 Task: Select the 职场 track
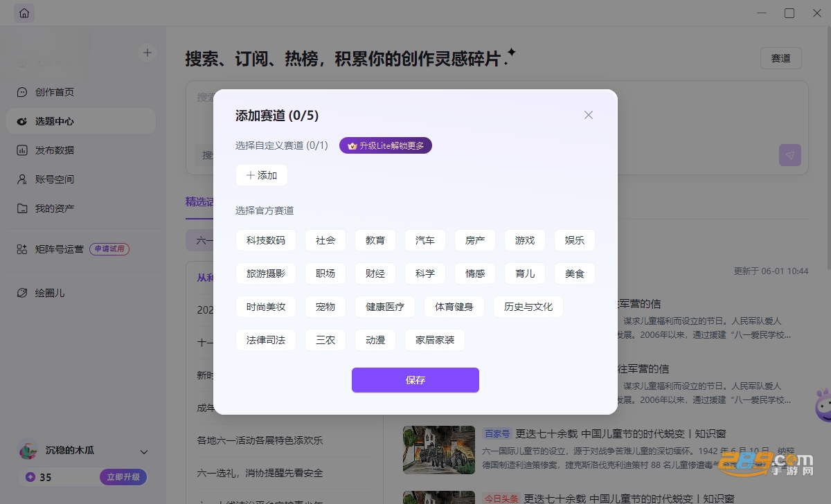[325, 273]
